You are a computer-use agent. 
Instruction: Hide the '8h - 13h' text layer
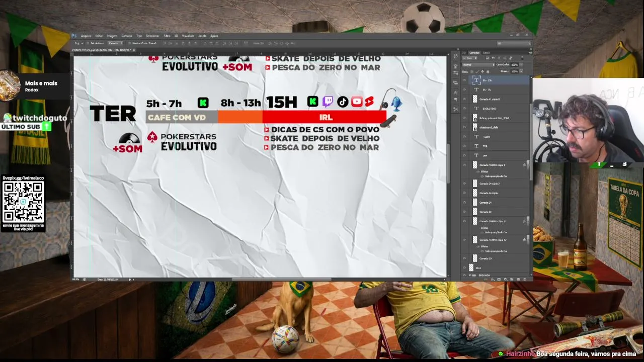click(x=464, y=80)
